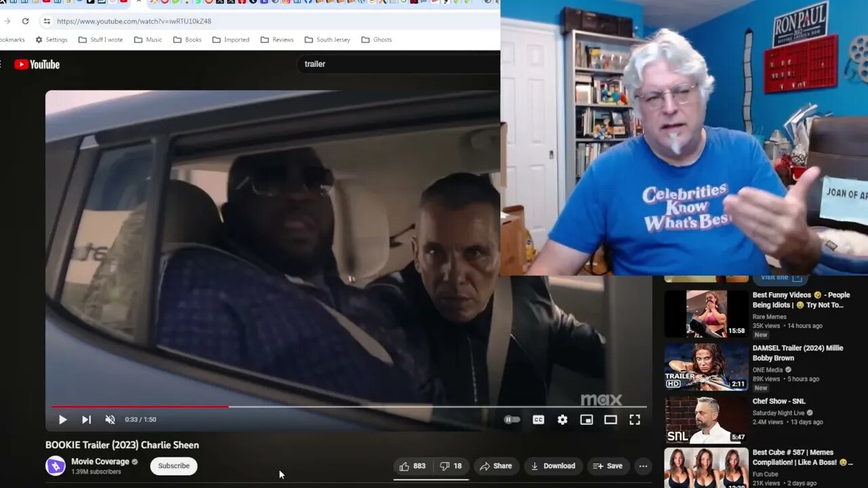The image size is (868, 488).
Task: Open the player settings gear
Action: (x=562, y=420)
